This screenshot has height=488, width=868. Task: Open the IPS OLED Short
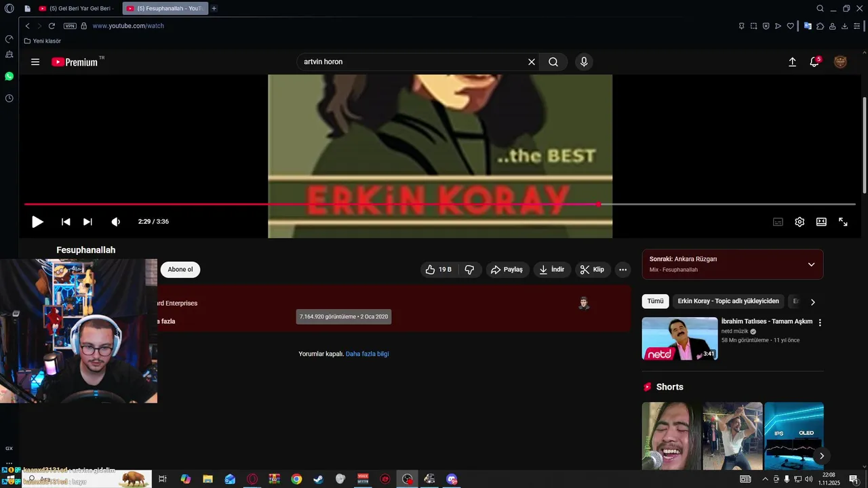[794, 436]
